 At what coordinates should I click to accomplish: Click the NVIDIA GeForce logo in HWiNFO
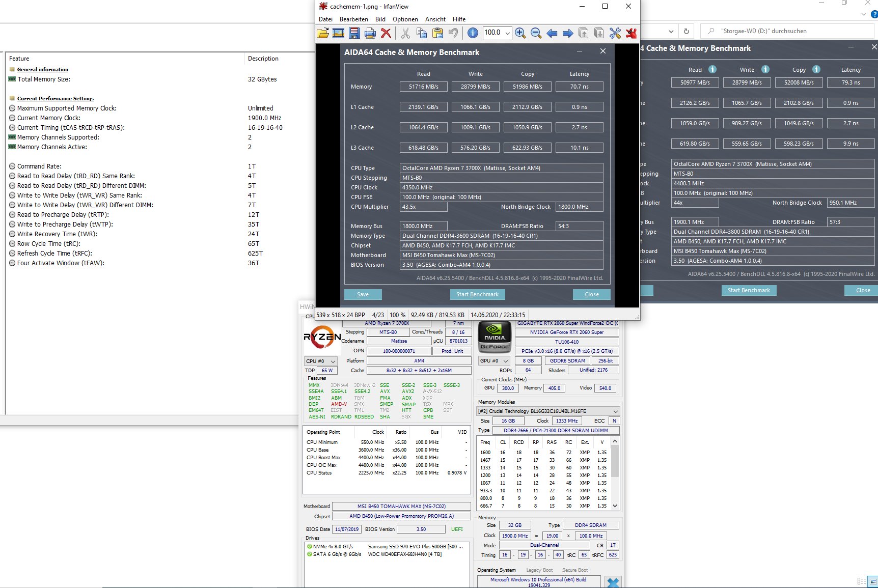(x=494, y=337)
